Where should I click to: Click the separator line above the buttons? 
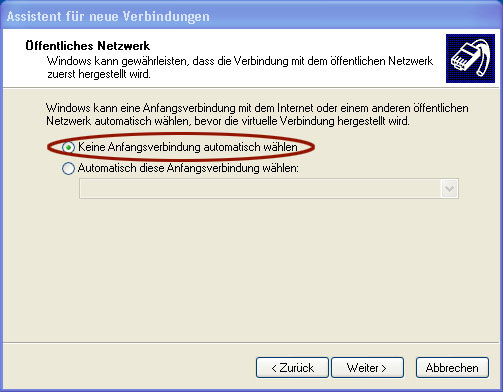point(251,342)
